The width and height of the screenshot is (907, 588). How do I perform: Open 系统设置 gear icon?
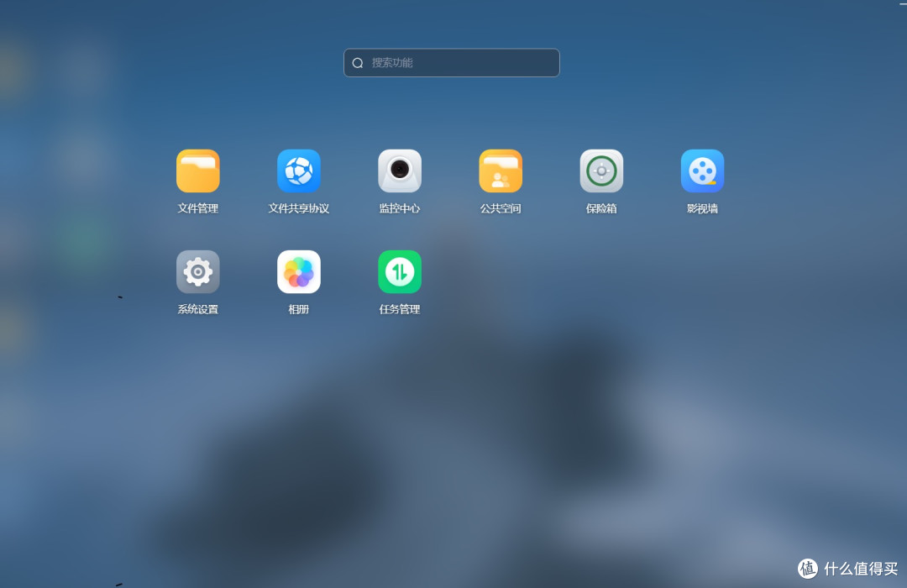pos(198,271)
